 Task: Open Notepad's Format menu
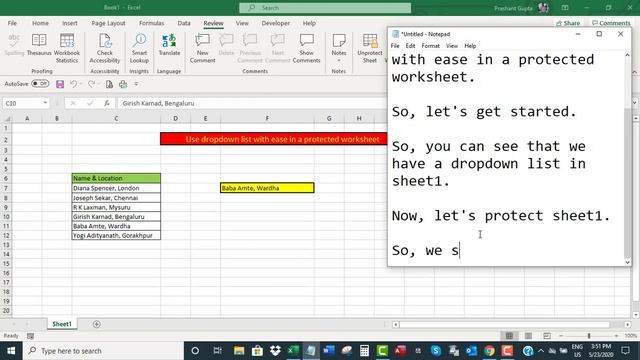click(431, 46)
